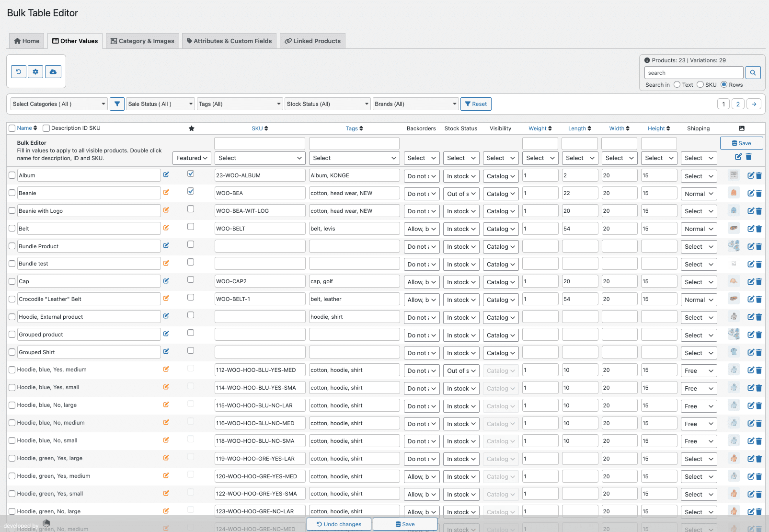Image resolution: width=769 pixels, height=532 pixels.
Task: Open the Stock Status dropdown in filters
Action: 327,104
